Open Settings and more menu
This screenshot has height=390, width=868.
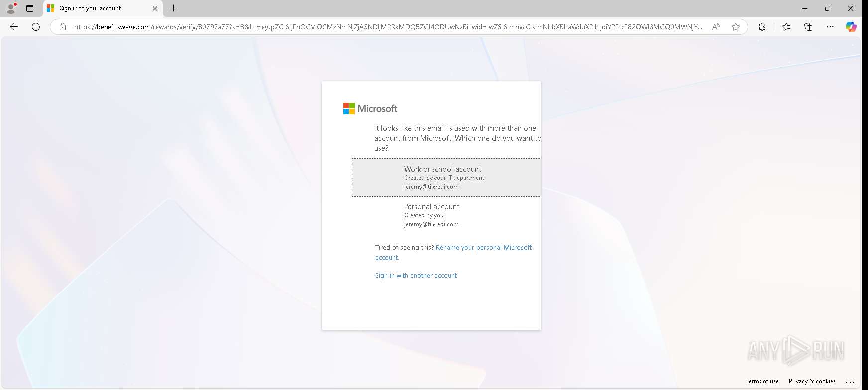830,27
